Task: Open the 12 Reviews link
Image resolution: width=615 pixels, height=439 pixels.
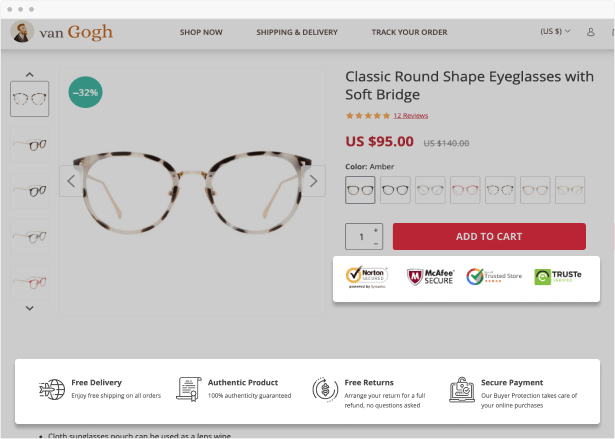Action: click(411, 115)
